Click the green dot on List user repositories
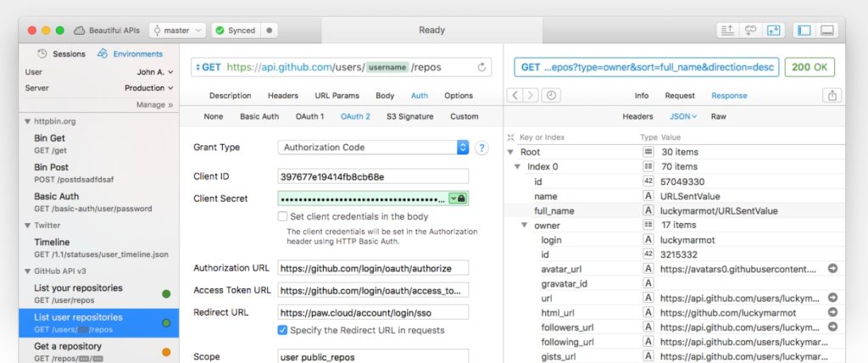This screenshot has width=868, height=363. (166, 322)
